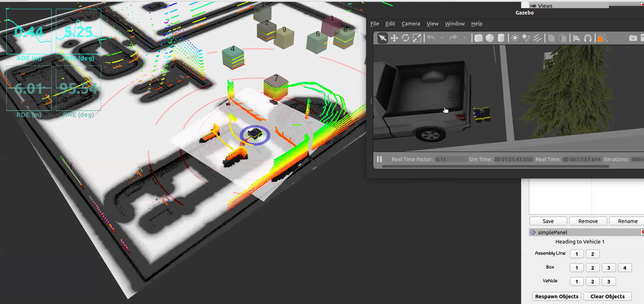Insert a box shape
This screenshot has width=644, height=304.
(478, 38)
